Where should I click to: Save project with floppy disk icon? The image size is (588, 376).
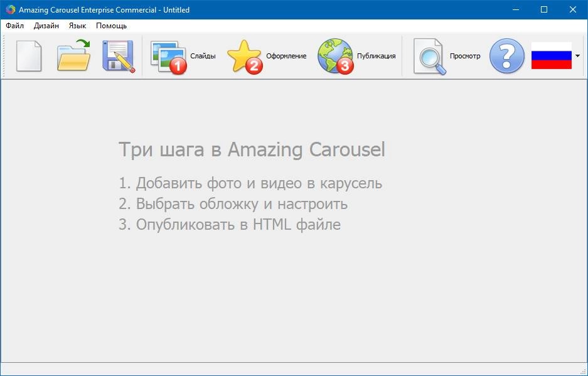119,56
